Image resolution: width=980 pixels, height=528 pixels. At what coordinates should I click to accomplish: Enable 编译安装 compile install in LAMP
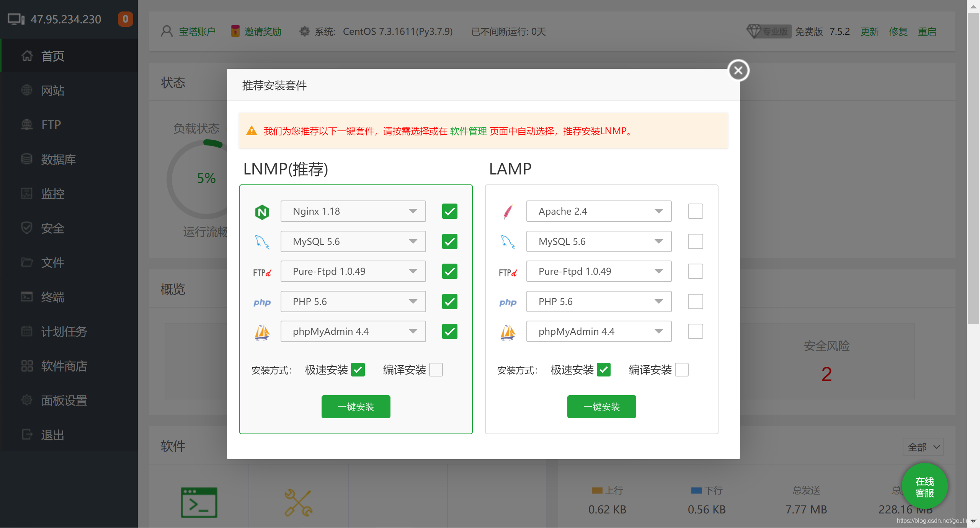tap(682, 370)
